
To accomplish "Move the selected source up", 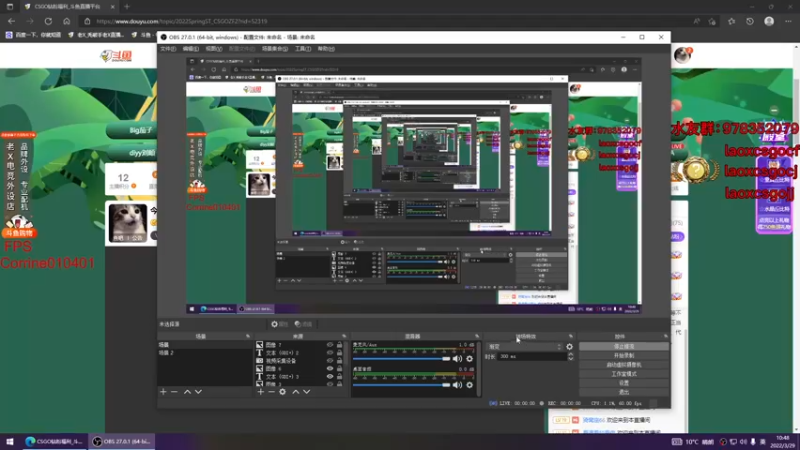I will pos(295,392).
